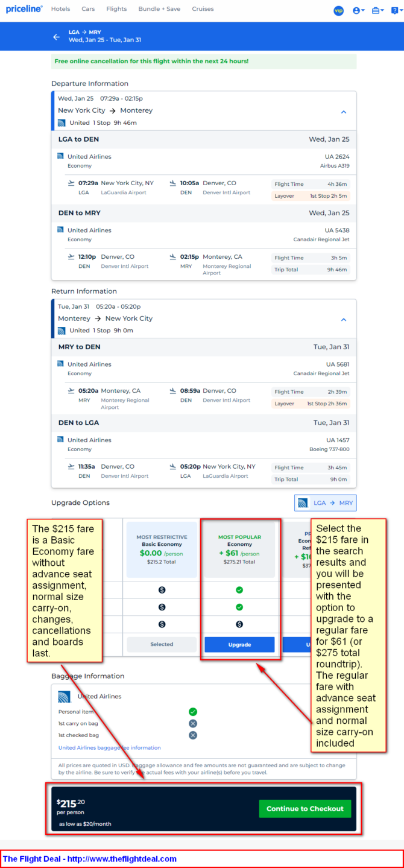The height and width of the screenshot is (868, 404).
Task: Click the United logo in return summary
Action: [x=62, y=331]
